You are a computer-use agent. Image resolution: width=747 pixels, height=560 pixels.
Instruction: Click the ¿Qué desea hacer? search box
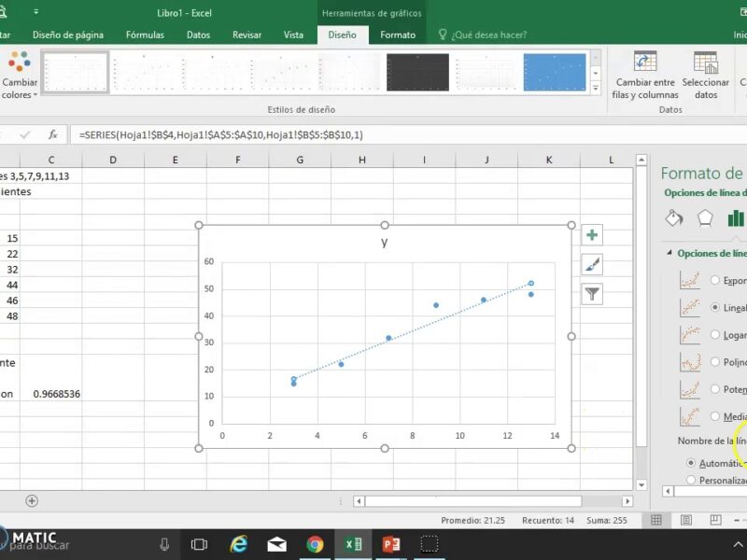(x=487, y=35)
